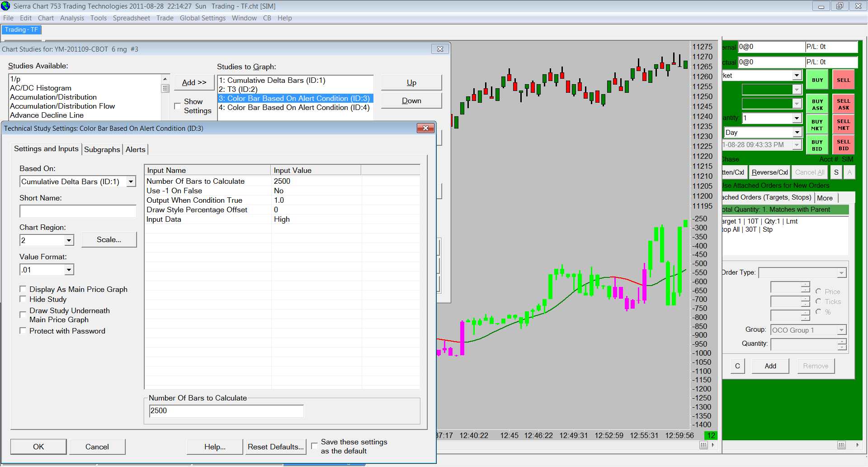Open the Chart menu
This screenshot has width=868, height=467.
click(46, 18)
